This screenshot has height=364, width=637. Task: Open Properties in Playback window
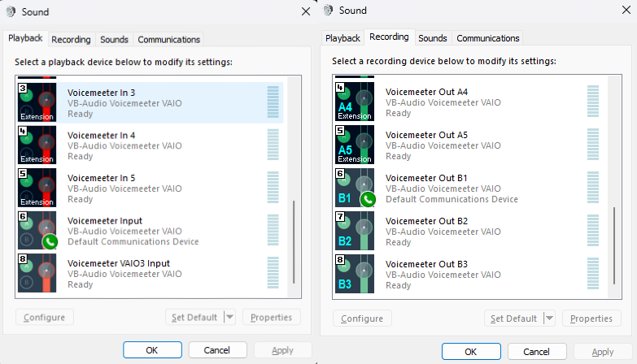coord(272,318)
